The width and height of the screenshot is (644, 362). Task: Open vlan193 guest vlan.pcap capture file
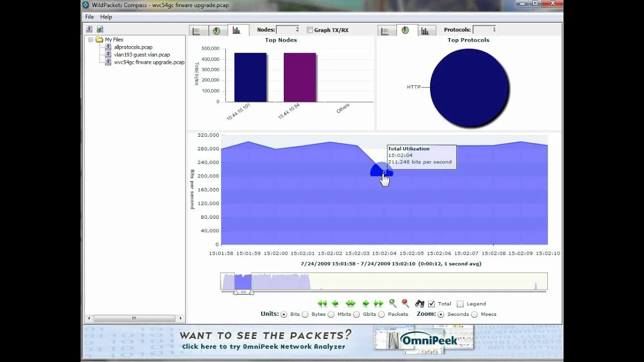point(141,55)
